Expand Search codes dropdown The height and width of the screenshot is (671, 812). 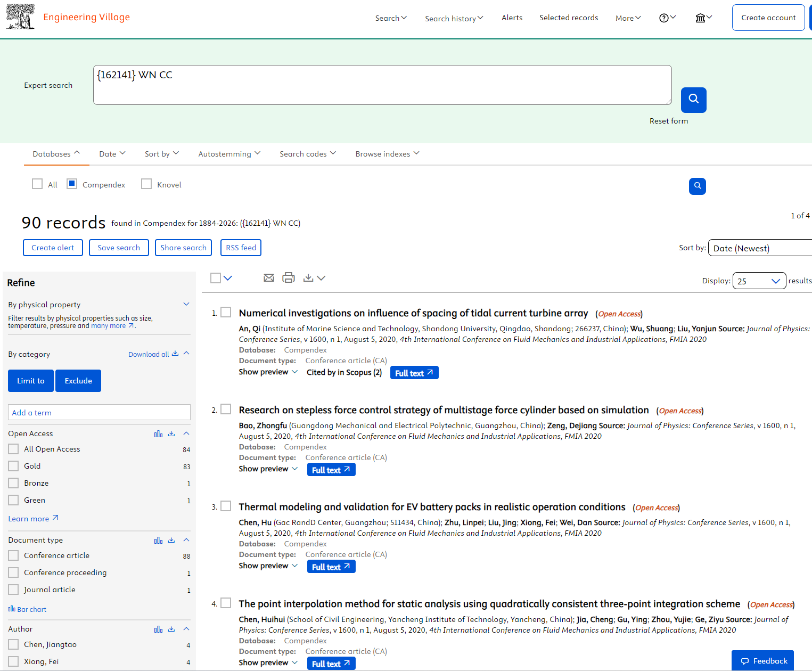[308, 154]
